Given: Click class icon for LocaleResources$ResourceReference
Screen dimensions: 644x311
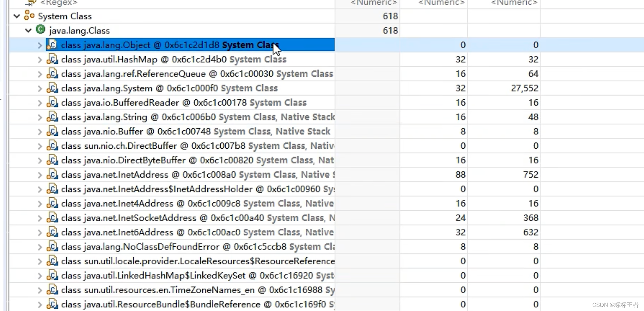Looking at the screenshot, I should click(x=52, y=261).
